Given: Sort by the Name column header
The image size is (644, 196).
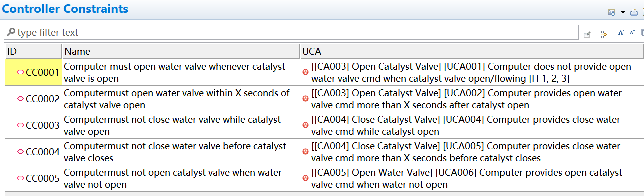Looking at the screenshot, I should point(181,51).
